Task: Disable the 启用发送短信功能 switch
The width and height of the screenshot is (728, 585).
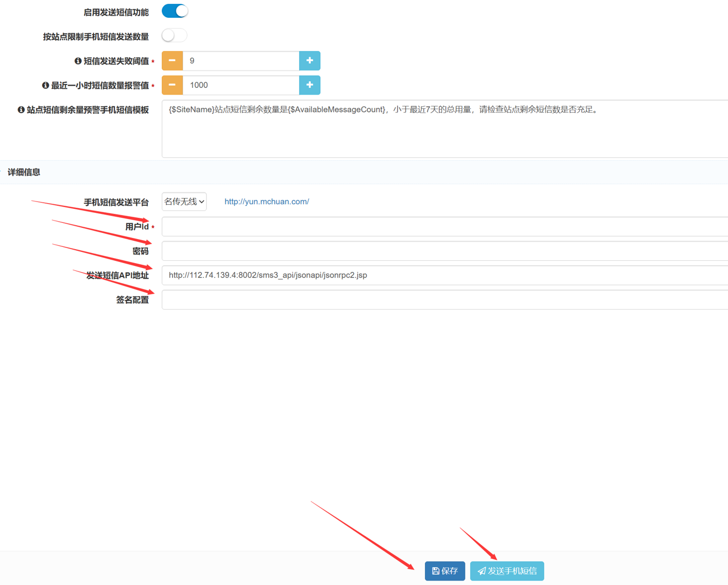Action: point(175,11)
